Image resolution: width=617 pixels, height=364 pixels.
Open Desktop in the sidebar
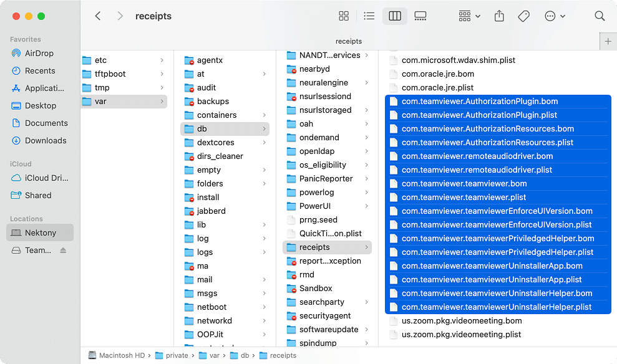pyautogui.click(x=39, y=106)
